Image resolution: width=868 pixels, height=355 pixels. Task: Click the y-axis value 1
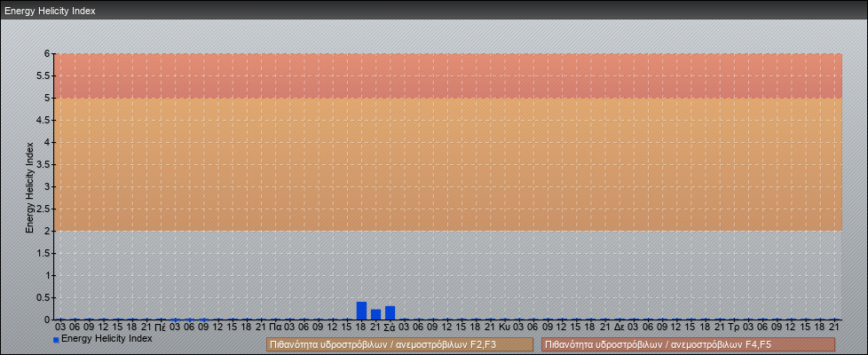pos(48,275)
